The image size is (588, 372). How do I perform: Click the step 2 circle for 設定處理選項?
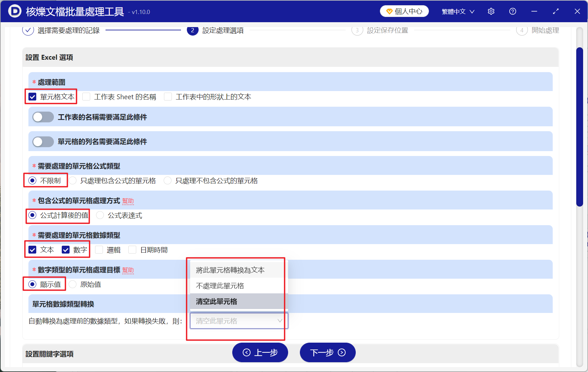193,30
